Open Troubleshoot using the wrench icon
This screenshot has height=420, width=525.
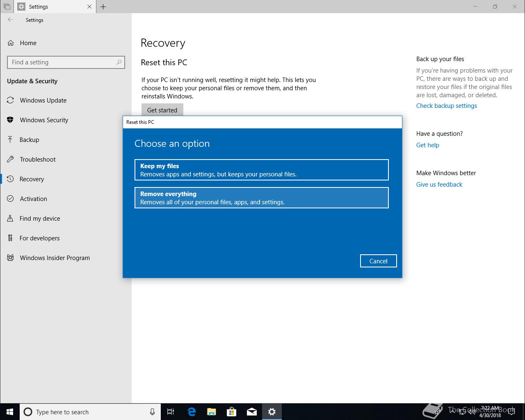(x=11, y=160)
